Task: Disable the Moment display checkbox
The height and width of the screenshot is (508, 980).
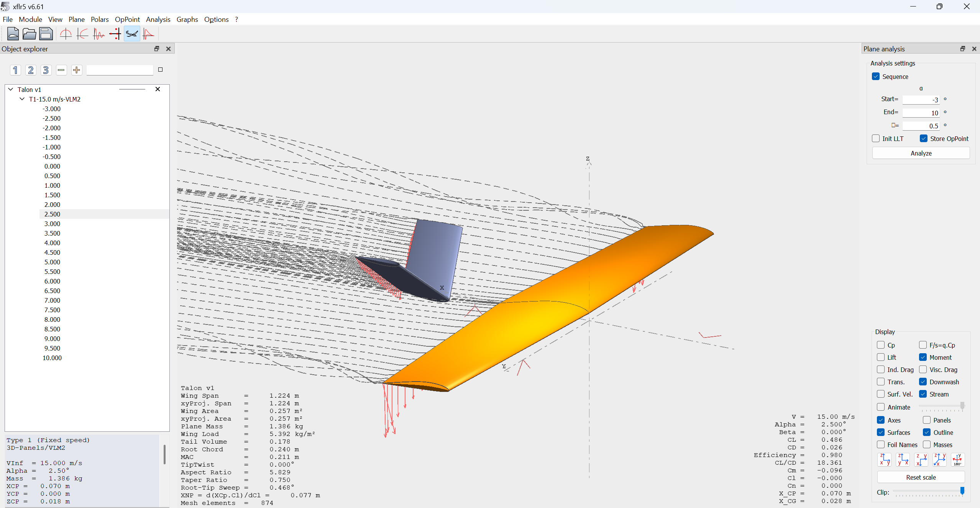Action: pos(923,357)
